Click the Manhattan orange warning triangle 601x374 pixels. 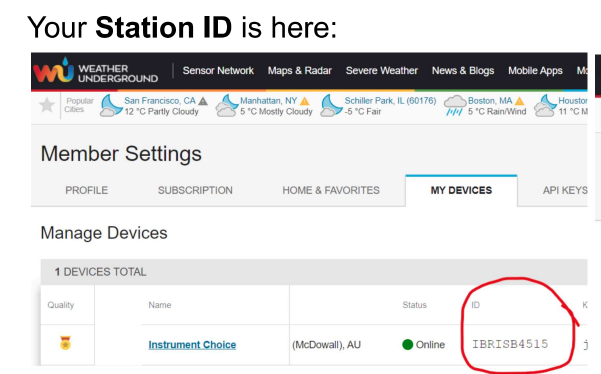tap(305, 101)
